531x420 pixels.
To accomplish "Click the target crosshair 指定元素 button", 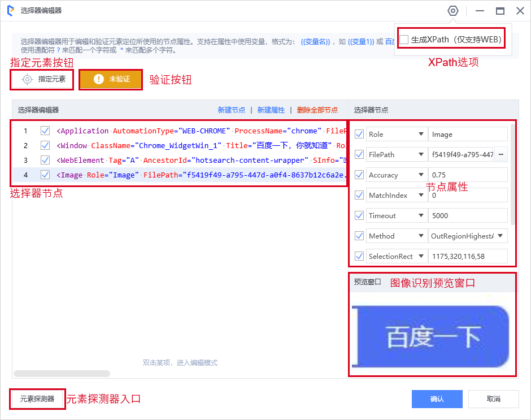I will pyautogui.click(x=42, y=80).
